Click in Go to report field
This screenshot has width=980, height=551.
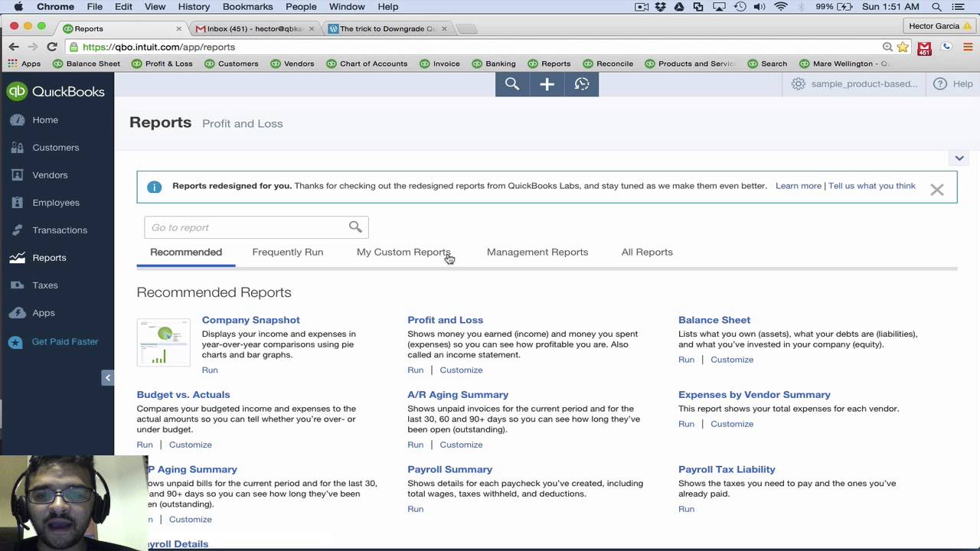256,227
